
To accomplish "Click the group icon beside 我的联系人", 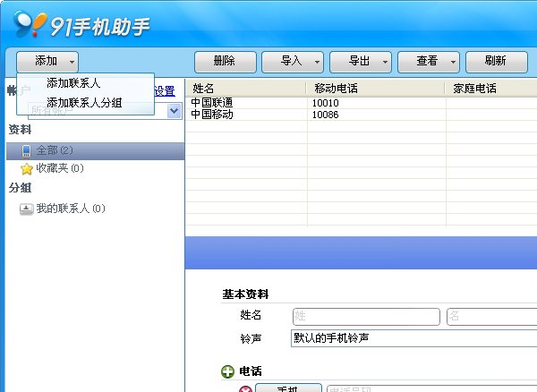I will [26, 209].
